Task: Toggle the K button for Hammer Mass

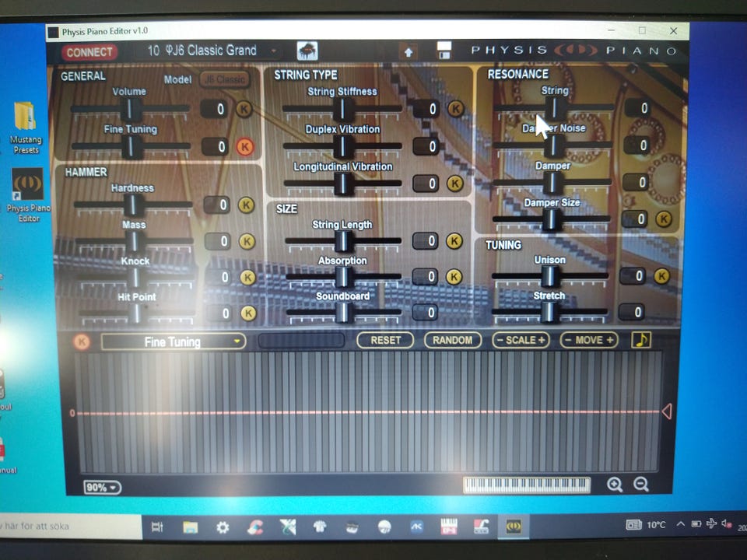Action: point(247,241)
